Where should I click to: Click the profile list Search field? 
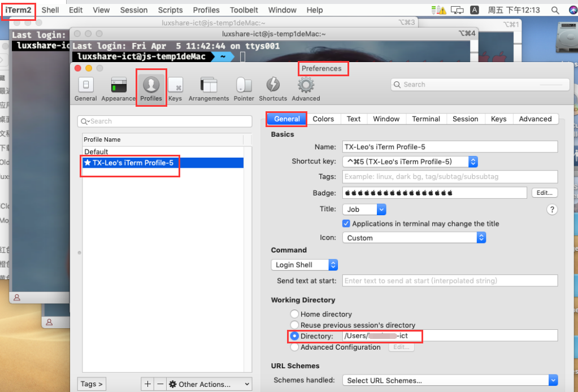click(165, 121)
